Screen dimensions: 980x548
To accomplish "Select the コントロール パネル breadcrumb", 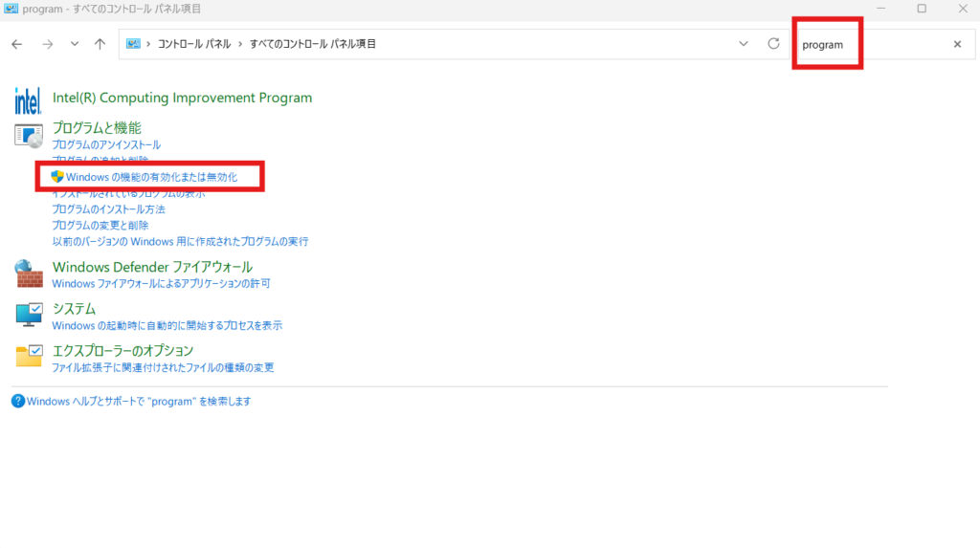I will (193, 44).
